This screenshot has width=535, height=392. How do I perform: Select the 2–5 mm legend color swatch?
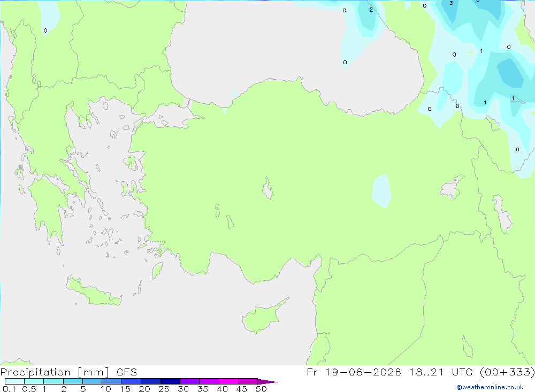click(x=73, y=381)
